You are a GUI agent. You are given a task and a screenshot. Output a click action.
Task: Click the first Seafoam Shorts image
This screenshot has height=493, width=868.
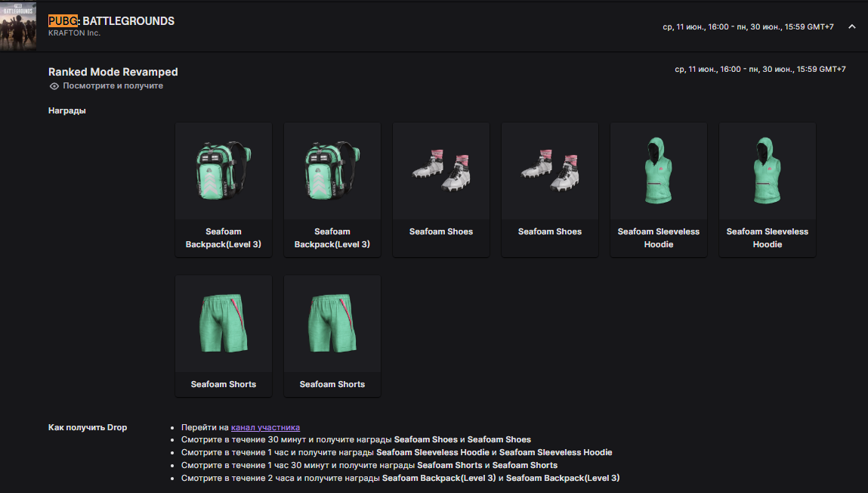click(x=224, y=324)
